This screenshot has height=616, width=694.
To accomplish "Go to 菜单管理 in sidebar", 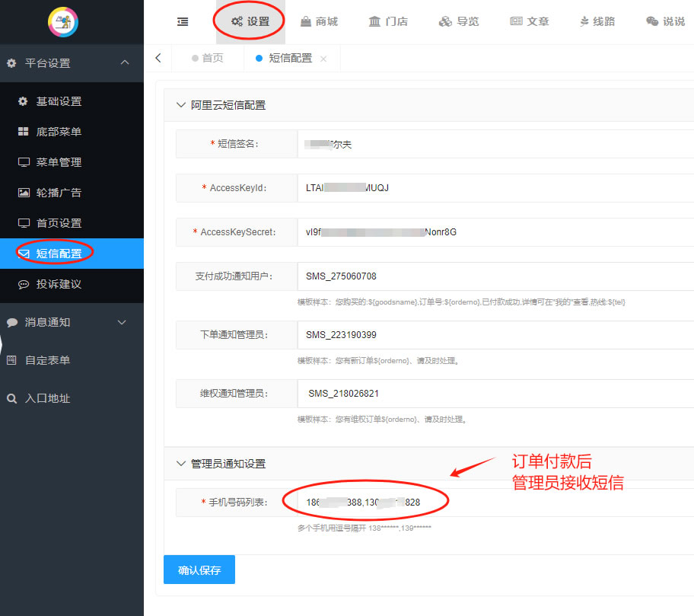I will click(x=59, y=162).
